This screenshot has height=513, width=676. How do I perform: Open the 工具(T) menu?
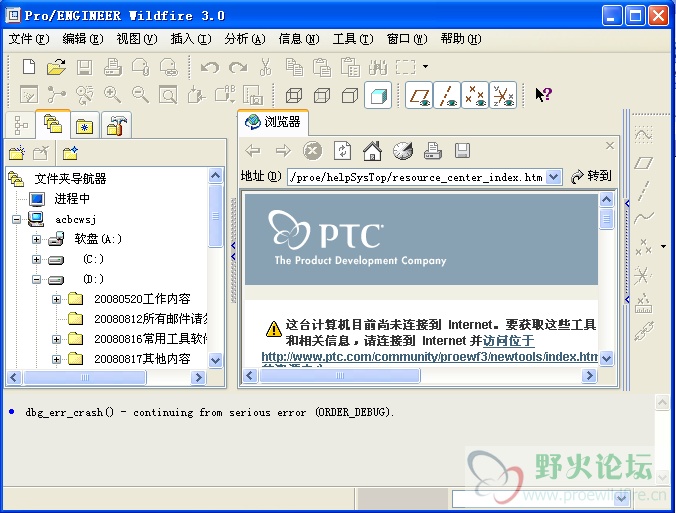click(353, 39)
